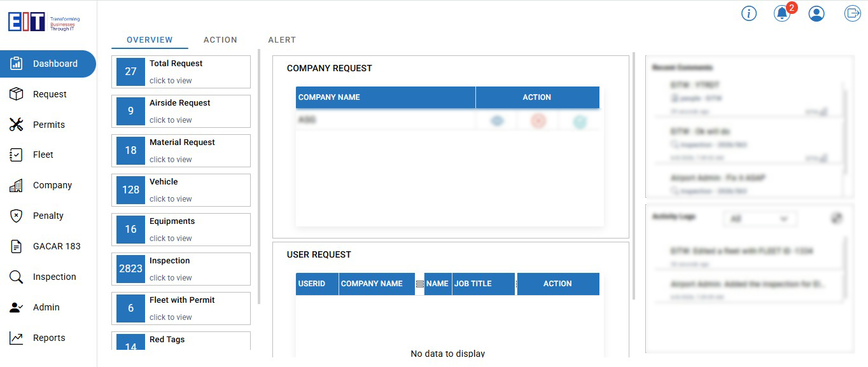Screen dimensions: 868x367
Task: Open the Dashboard sidebar item
Action: click(x=47, y=64)
